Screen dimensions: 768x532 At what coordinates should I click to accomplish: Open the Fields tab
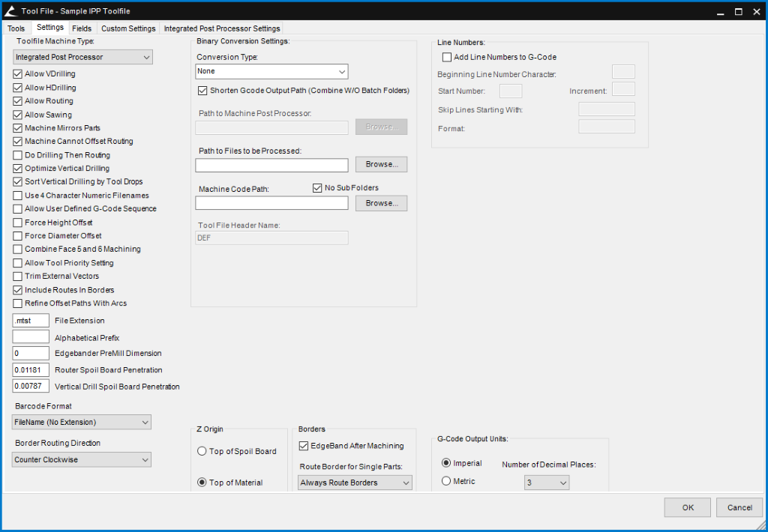click(x=82, y=28)
